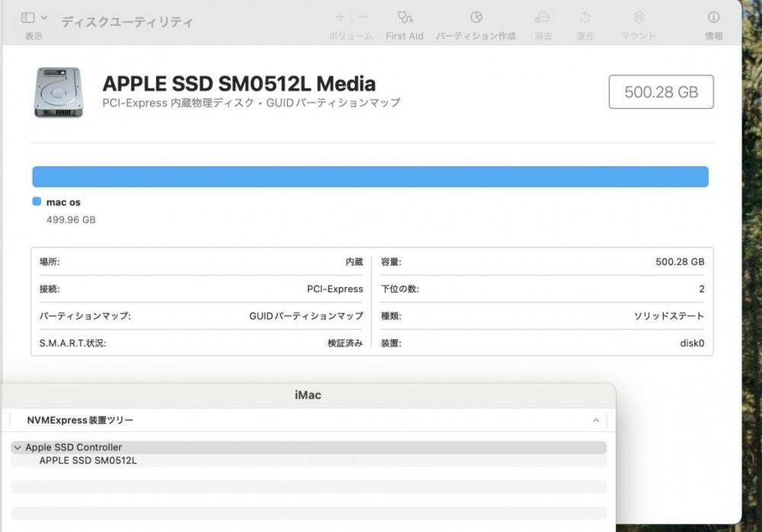Select the restore arrow icon

[585, 18]
